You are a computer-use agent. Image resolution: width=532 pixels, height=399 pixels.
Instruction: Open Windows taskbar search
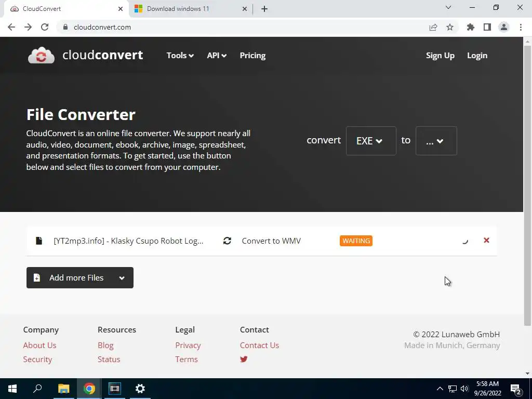37,389
